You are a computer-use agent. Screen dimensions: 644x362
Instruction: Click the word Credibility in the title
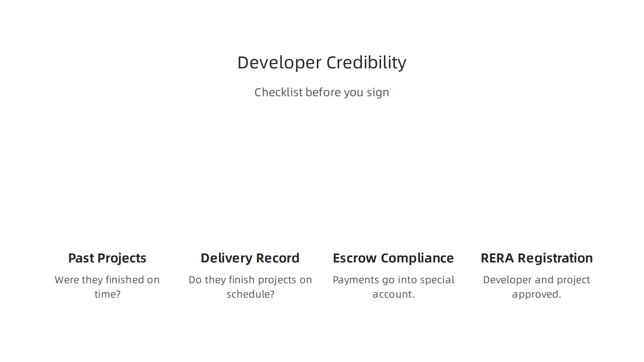(366, 63)
